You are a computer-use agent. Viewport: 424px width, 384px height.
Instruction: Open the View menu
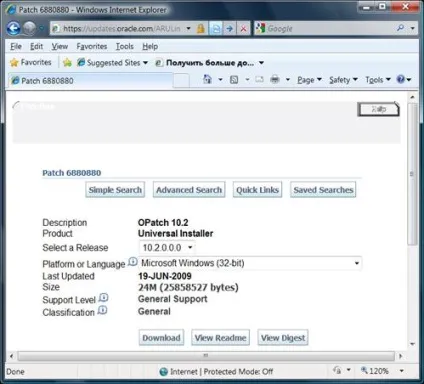click(60, 46)
